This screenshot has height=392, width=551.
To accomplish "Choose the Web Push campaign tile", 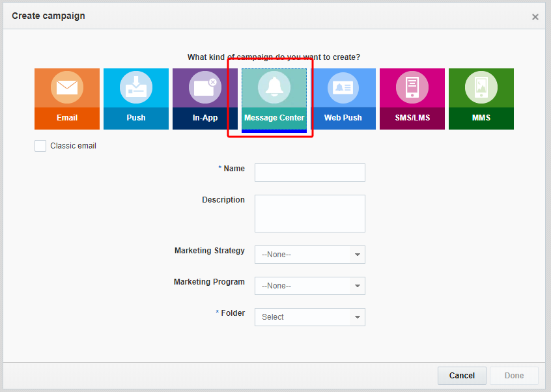I will coord(343,99).
